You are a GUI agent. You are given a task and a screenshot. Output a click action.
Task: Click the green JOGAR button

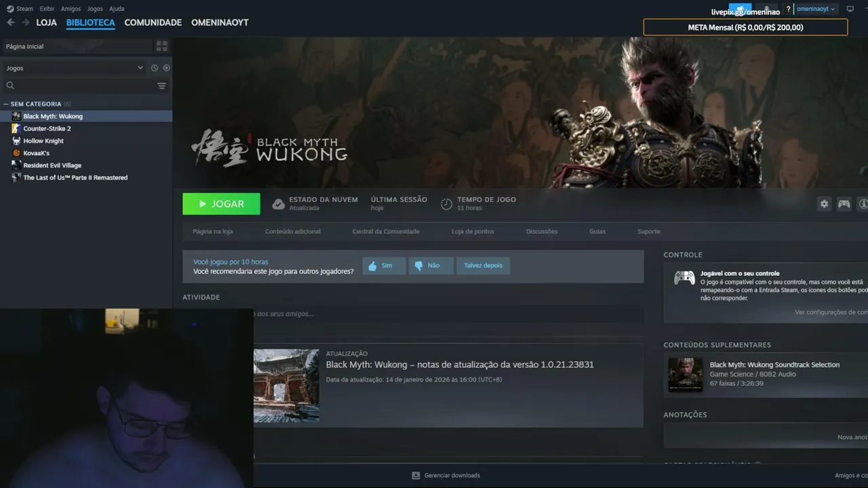221,204
